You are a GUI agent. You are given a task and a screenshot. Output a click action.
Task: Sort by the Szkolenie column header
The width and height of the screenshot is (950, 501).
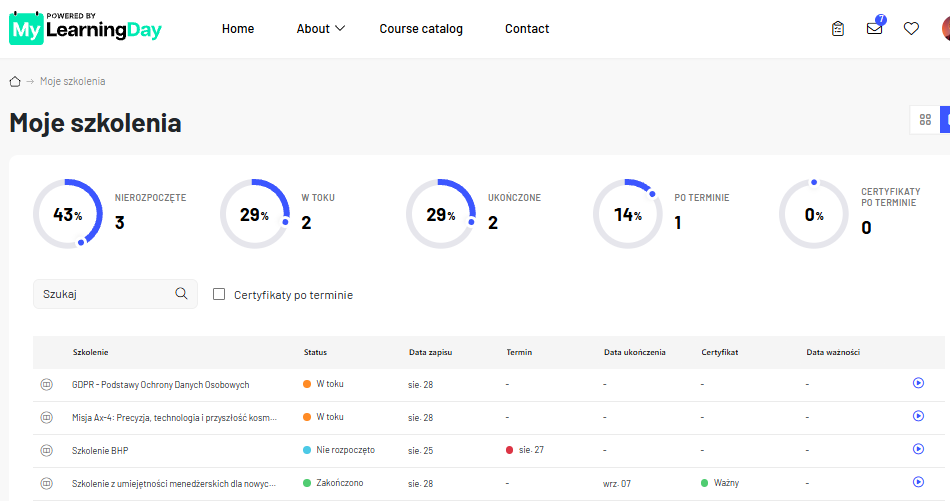[91, 352]
